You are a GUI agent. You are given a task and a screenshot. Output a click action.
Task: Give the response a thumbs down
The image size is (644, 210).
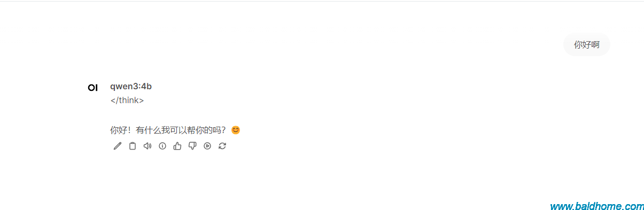pos(192,146)
